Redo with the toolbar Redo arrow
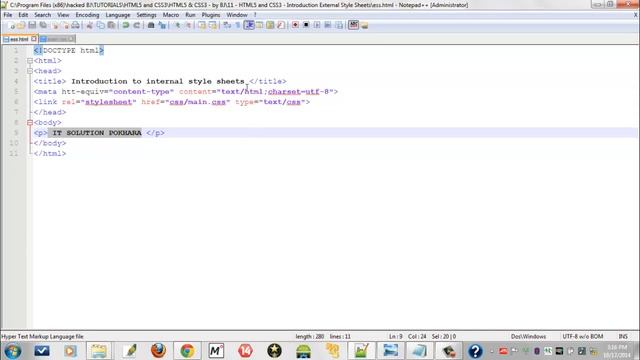Viewport: 640px width, 360px height. point(137,25)
